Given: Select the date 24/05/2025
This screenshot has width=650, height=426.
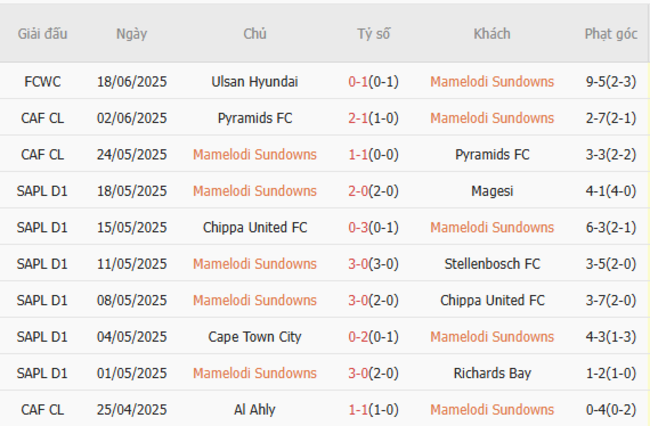Looking at the screenshot, I should click(131, 155).
